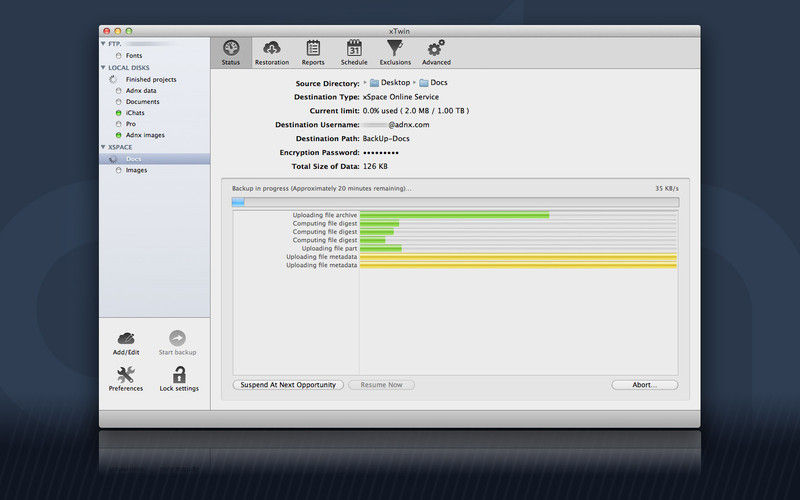Collapse the FTP section triangle
Image resolution: width=800 pixels, height=500 pixels.
point(103,44)
